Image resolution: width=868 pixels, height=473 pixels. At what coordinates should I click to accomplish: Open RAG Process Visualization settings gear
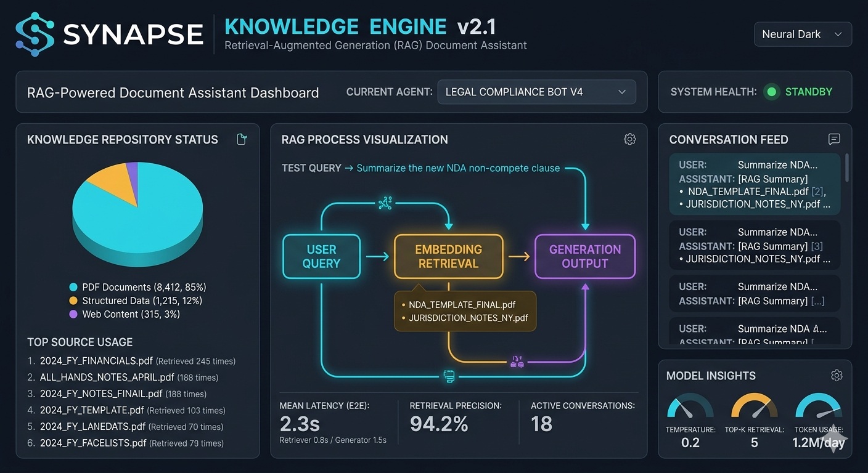[629, 139]
